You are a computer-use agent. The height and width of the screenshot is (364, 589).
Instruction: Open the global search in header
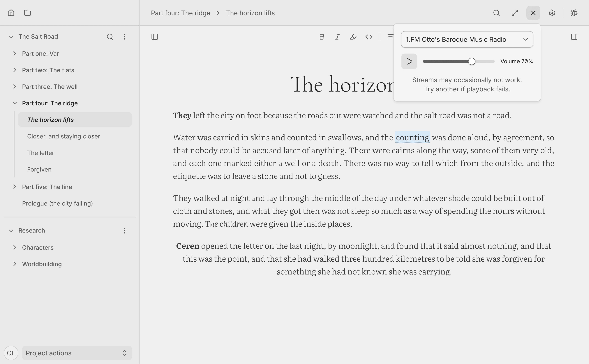496,13
